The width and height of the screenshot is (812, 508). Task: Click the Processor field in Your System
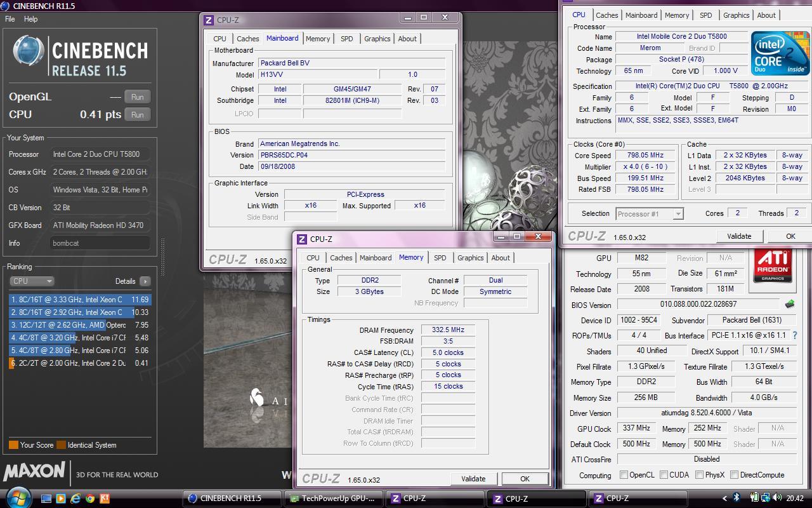click(x=100, y=154)
